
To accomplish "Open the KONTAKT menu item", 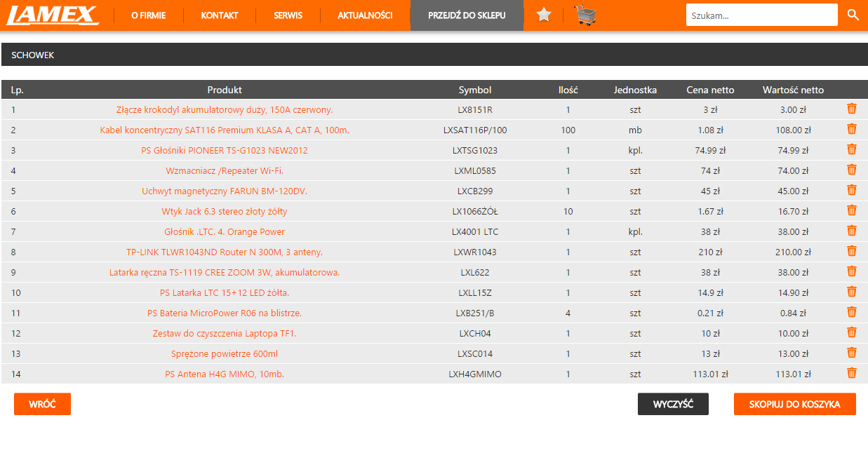I will coord(220,15).
